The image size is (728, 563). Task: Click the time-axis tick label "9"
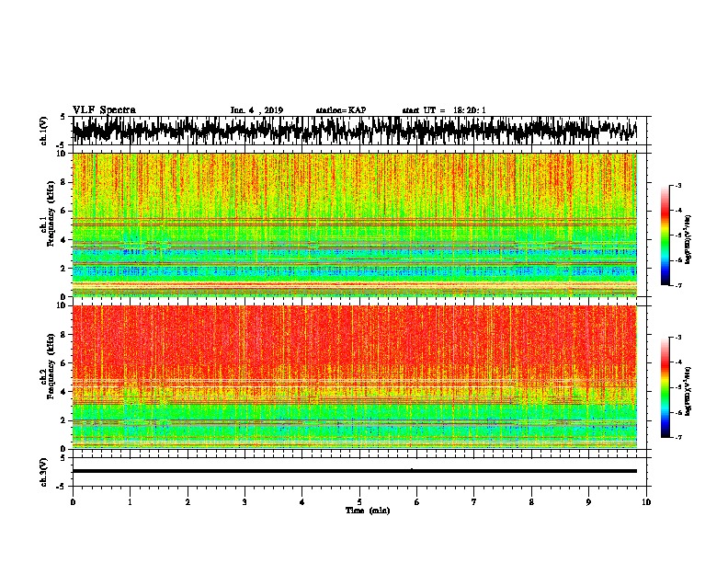point(588,502)
